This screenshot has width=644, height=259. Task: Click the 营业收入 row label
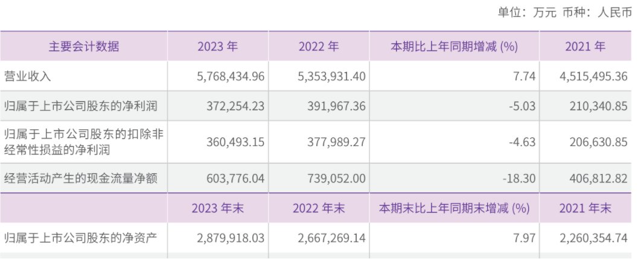pyautogui.click(x=28, y=77)
